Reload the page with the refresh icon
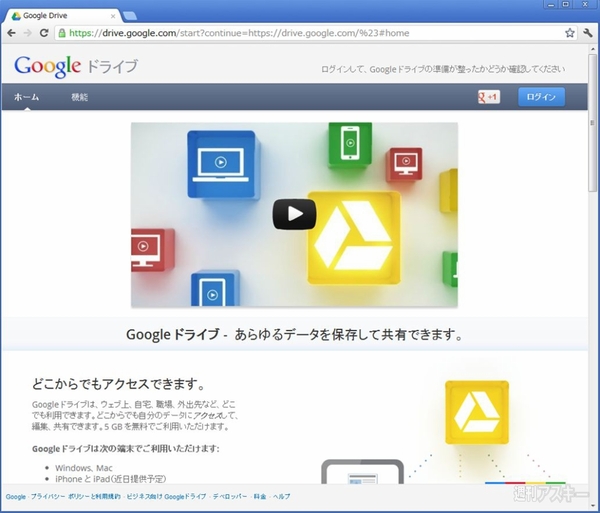This screenshot has width=600, height=513. (x=44, y=33)
